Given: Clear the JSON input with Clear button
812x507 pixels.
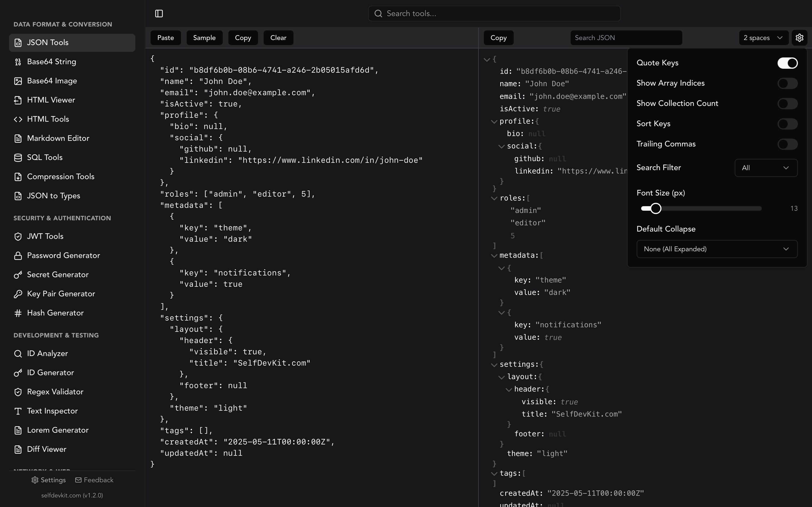Looking at the screenshot, I should coord(278,37).
